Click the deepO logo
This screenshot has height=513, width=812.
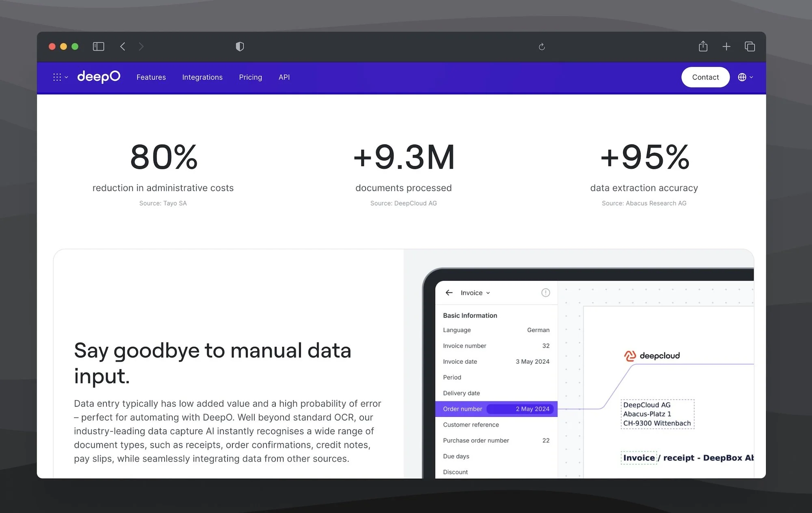99,77
